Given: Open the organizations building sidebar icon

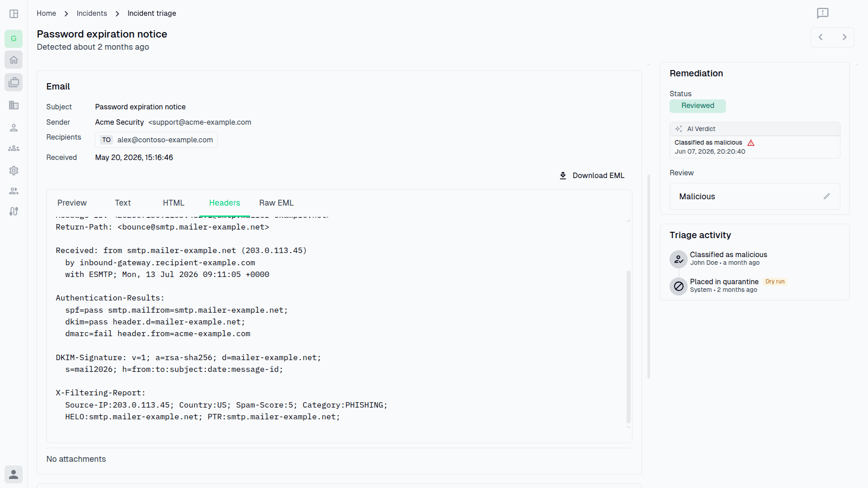Looking at the screenshot, I should pos(14,105).
